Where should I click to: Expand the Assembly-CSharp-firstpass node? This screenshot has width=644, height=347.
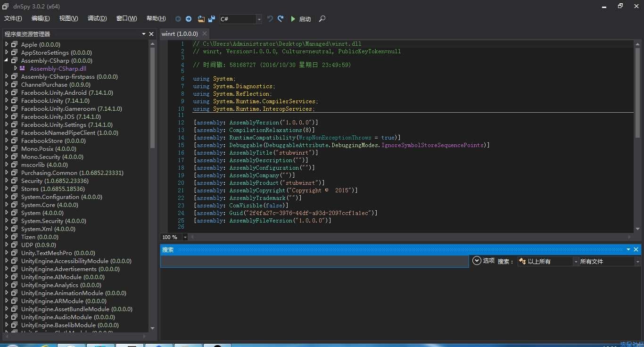(x=7, y=76)
